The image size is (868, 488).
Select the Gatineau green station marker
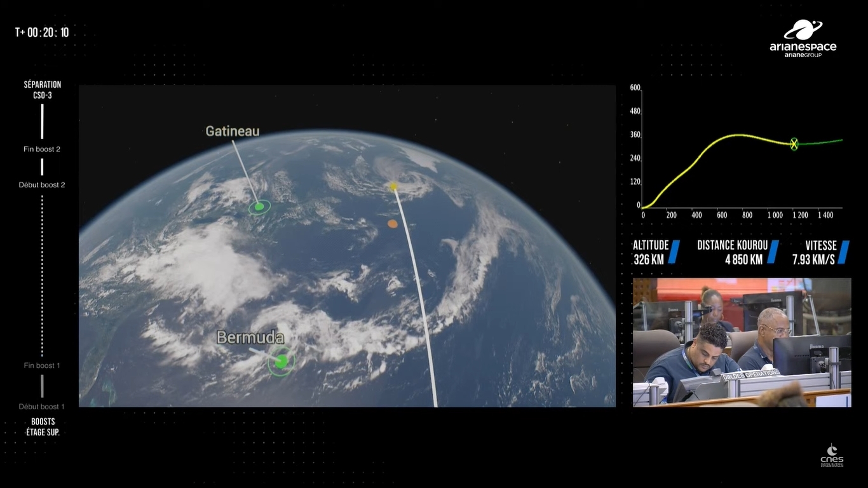tap(259, 207)
